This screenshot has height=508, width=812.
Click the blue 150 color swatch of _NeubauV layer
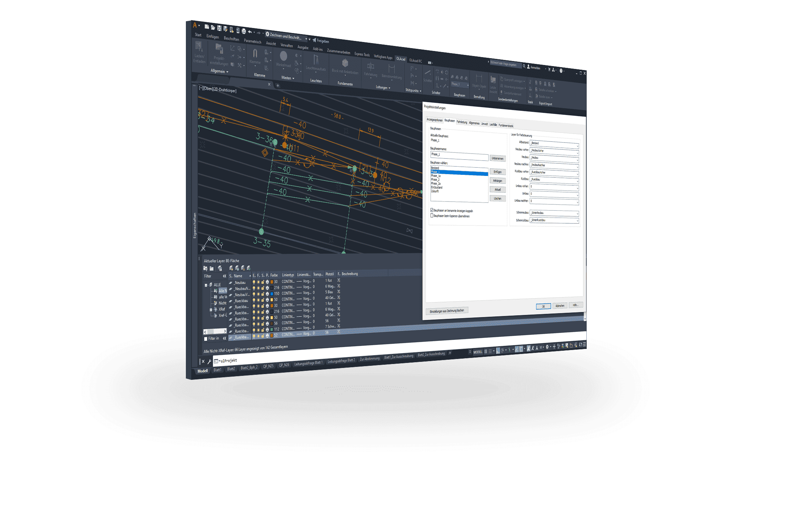[x=272, y=294]
